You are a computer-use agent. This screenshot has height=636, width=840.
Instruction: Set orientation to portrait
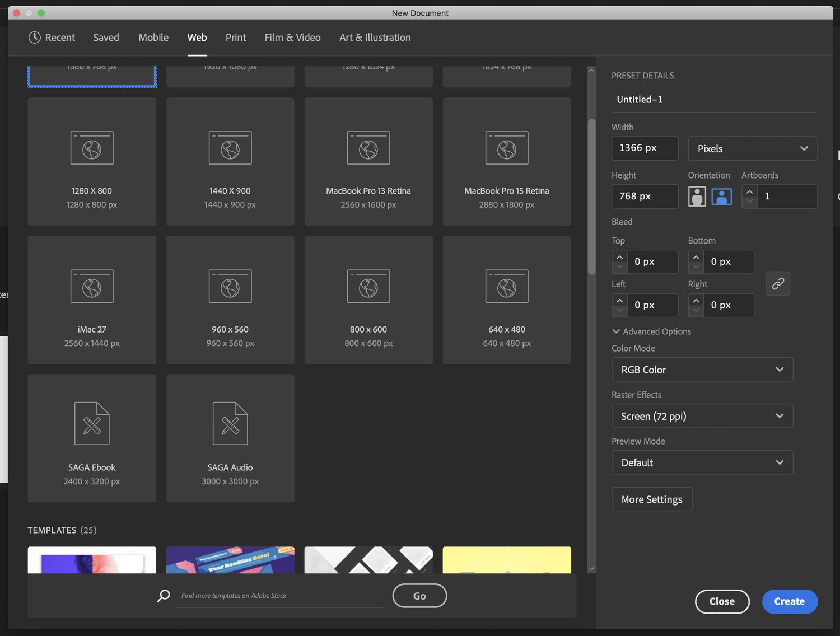(697, 197)
